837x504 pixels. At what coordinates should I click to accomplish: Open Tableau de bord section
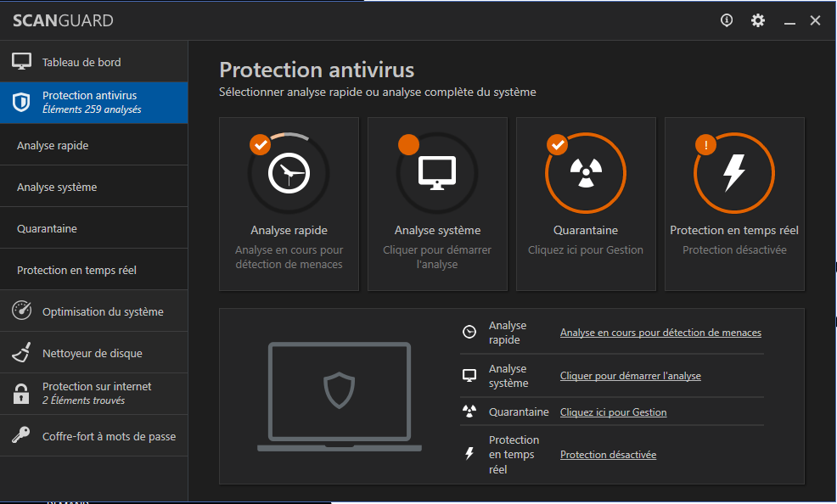94,62
